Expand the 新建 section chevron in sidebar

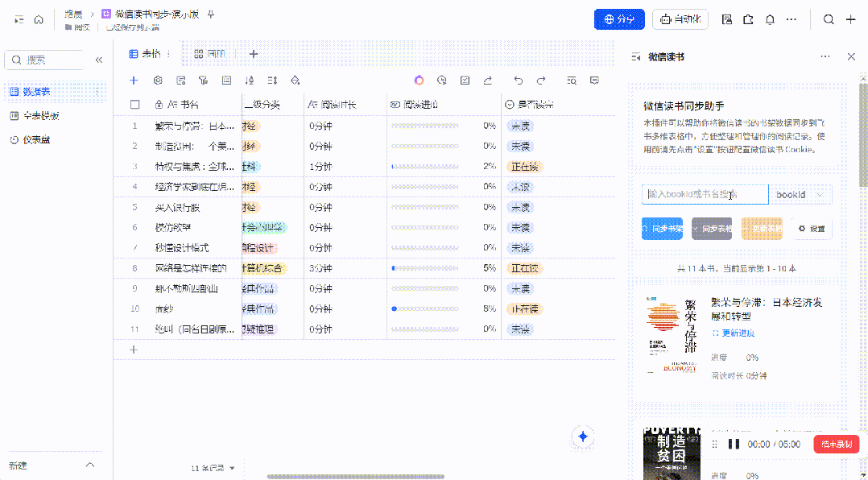(90, 466)
